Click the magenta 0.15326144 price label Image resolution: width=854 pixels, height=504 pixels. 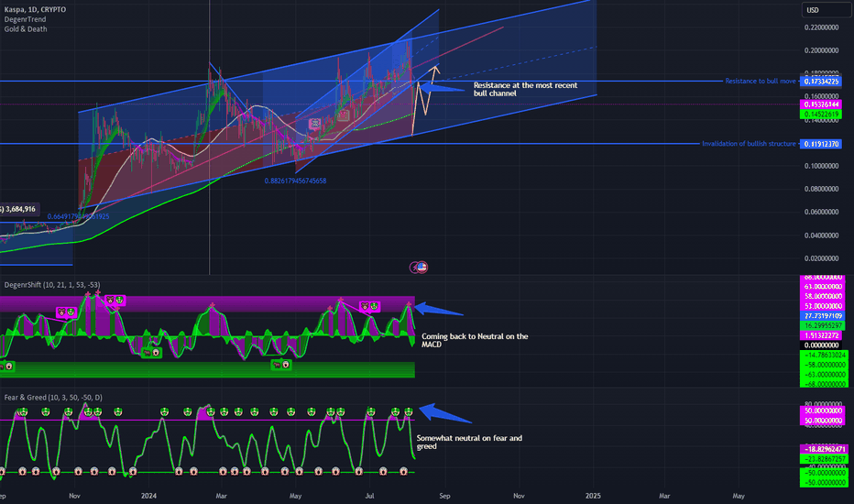pyautogui.click(x=821, y=104)
